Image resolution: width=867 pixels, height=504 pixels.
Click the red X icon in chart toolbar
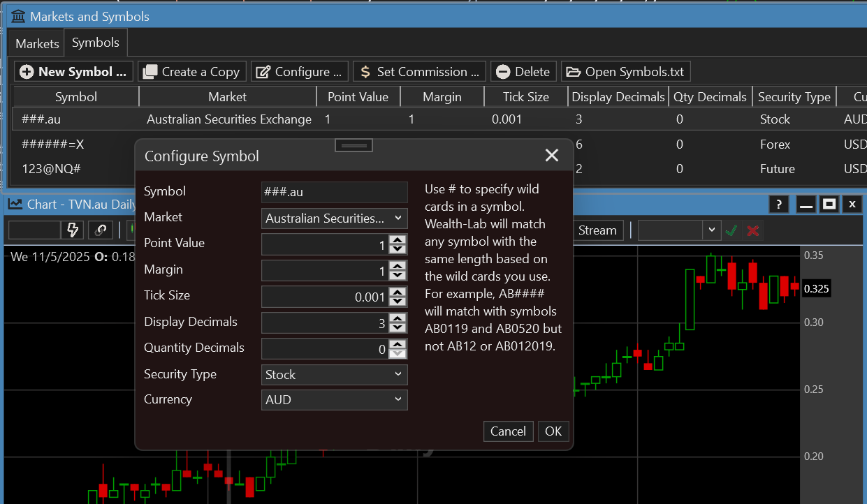752,230
